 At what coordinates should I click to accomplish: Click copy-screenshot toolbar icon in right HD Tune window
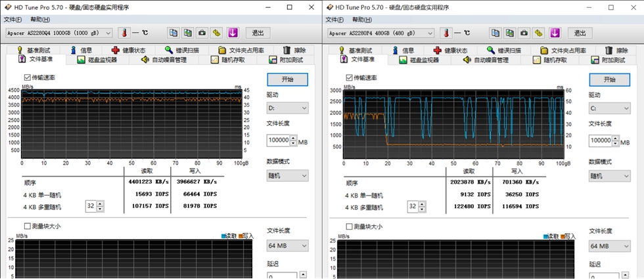coord(510,33)
